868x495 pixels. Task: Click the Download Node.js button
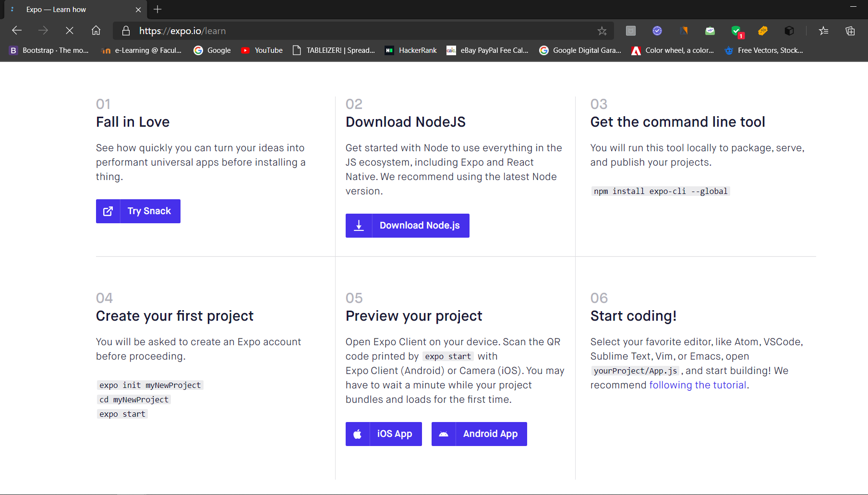pos(408,226)
